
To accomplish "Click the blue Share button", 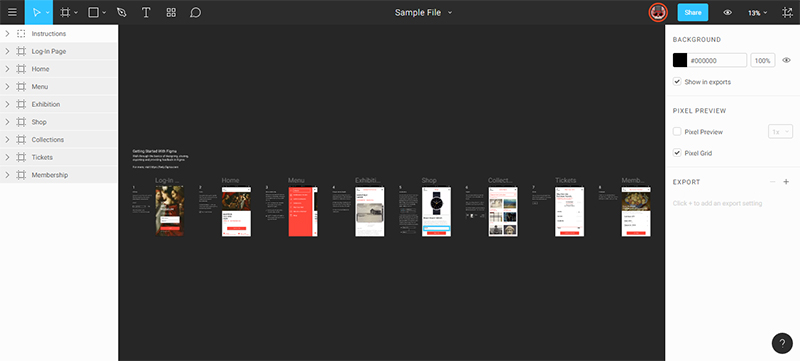I will coord(693,13).
